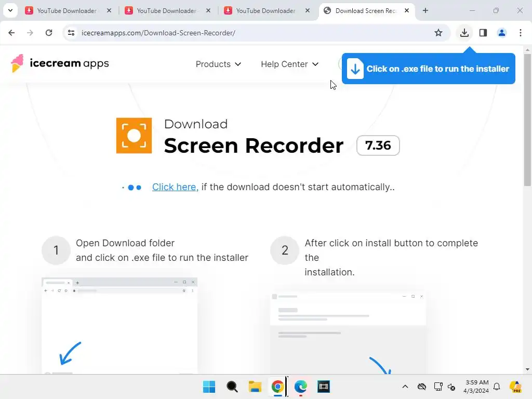Expand the Help Center menu
Screen dimensions: 532x399
pos(289,64)
